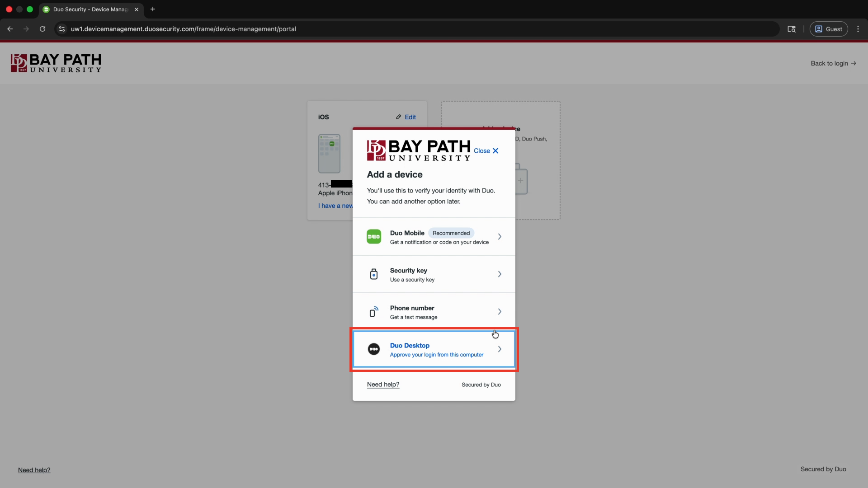Click 'Approve your login from this computer' text
This screenshot has width=868, height=488.
coord(437,355)
